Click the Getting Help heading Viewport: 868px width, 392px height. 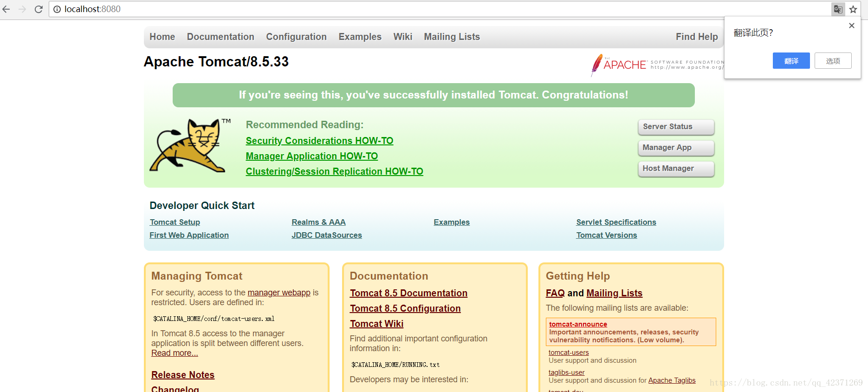click(578, 276)
